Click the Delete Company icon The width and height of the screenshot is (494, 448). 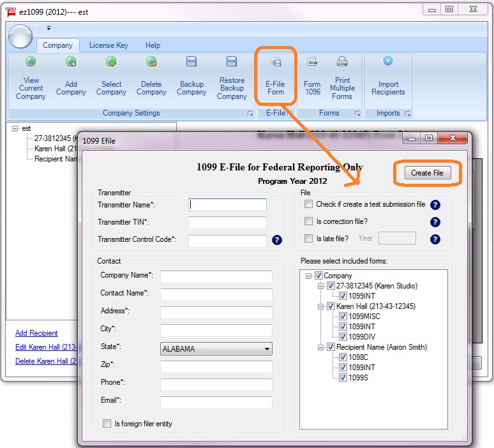[x=151, y=62]
